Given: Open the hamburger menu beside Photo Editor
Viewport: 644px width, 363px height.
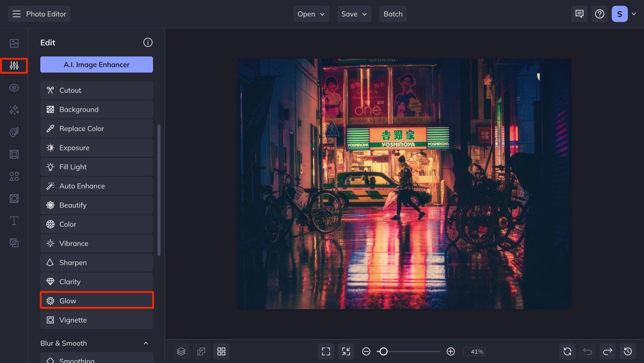Looking at the screenshot, I should [16, 13].
